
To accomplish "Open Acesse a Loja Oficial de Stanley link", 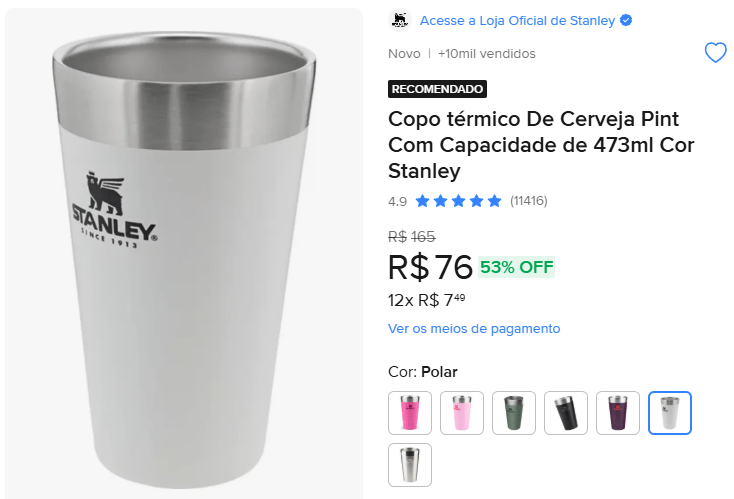I will tap(517, 20).
